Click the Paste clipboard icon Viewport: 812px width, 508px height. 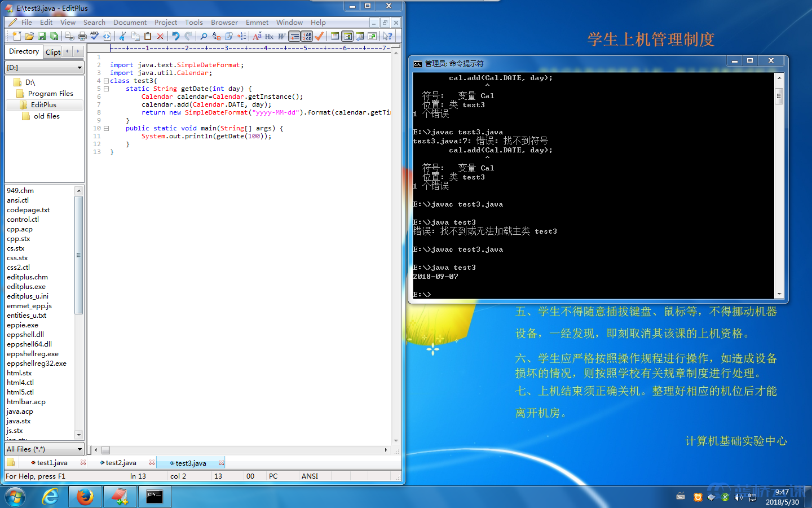pos(148,36)
